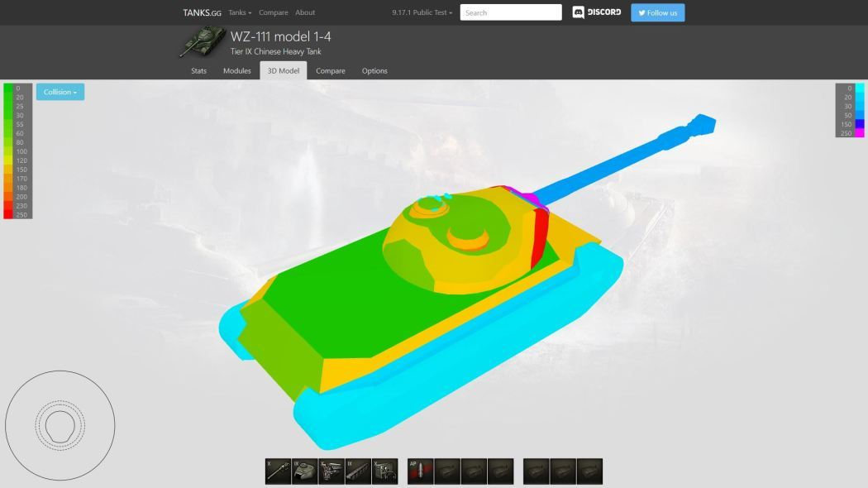
Task: Choose the tier IX tracks module icon
Action: point(357,471)
